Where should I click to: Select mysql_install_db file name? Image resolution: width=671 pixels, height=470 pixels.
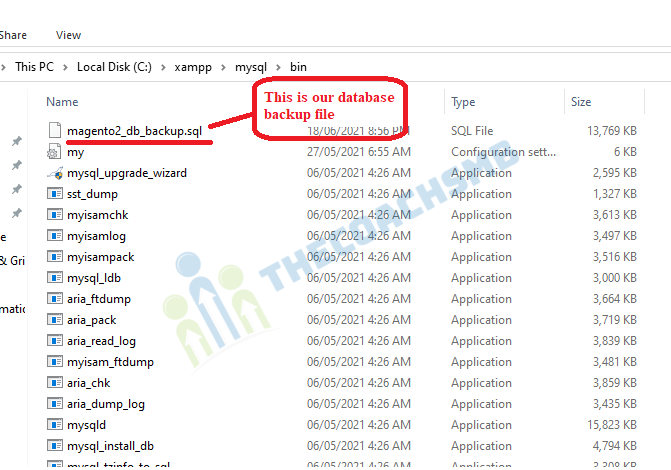click(110, 446)
